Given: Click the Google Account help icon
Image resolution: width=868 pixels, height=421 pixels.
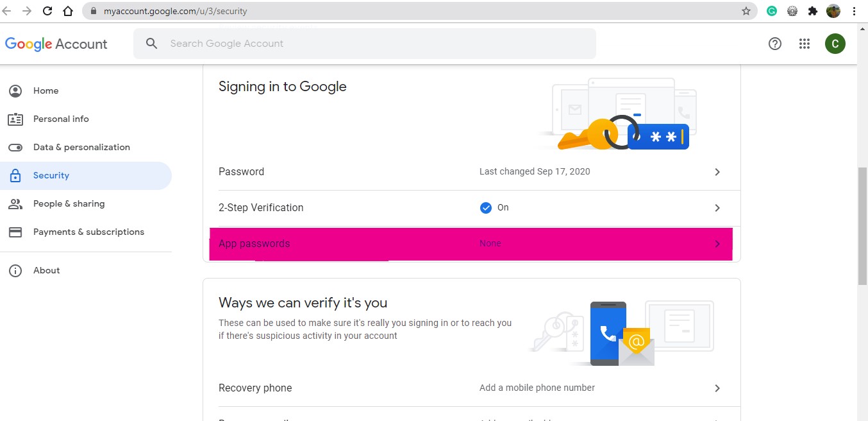Looking at the screenshot, I should 775,44.
